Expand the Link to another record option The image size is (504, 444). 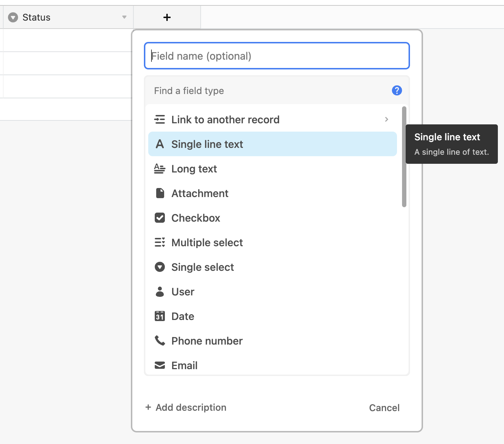(386, 119)
